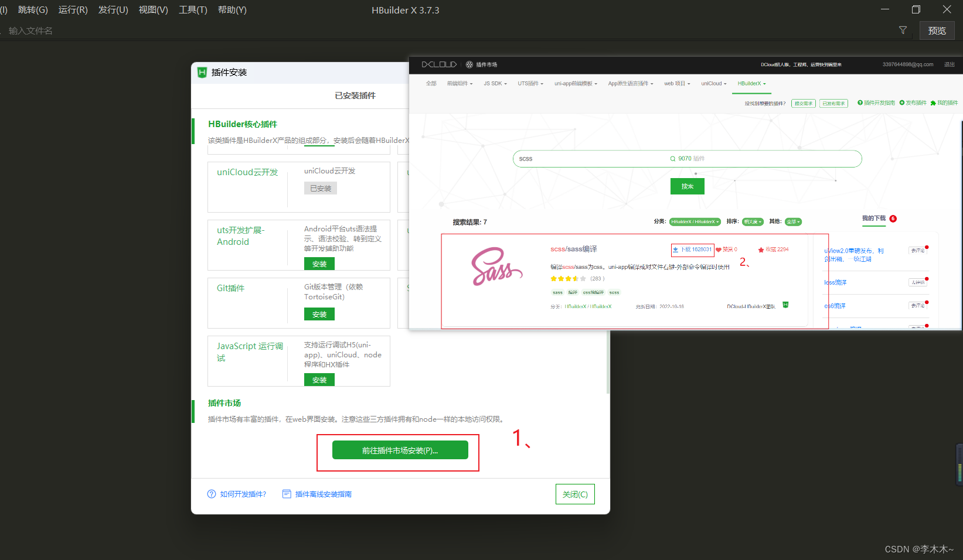Click the 收藏 star icon
The height and width of the screenshot is (560, 963).
tap(761, 250)
